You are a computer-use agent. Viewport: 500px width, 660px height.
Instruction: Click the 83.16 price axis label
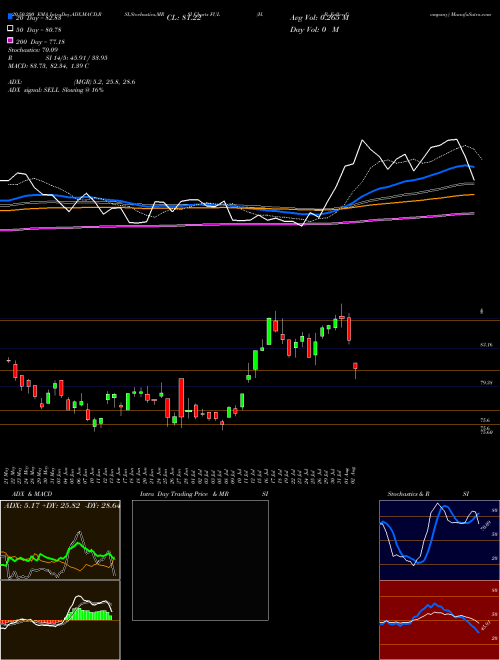pyautogui.click(x=486, y=345)
